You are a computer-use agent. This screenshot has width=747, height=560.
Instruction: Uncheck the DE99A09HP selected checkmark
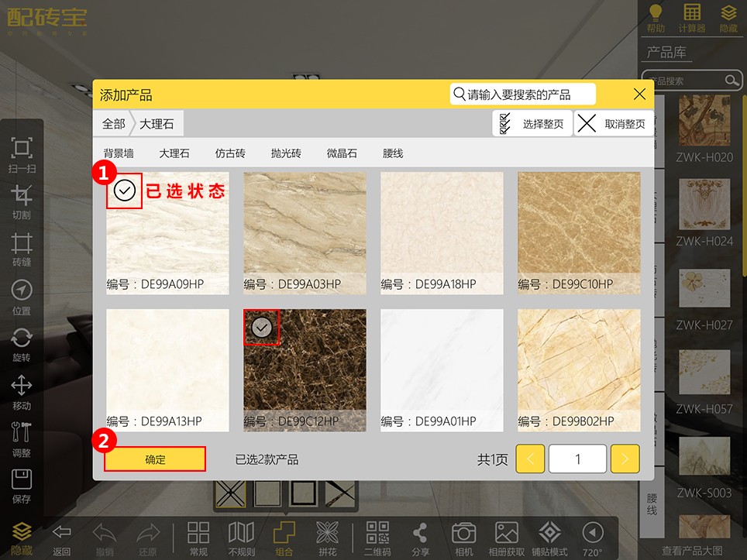124,191
